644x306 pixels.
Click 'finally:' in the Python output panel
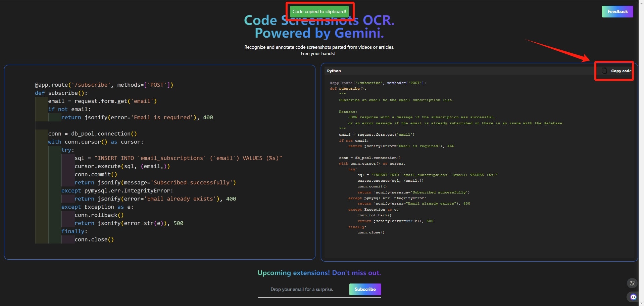tap(357, 227)
